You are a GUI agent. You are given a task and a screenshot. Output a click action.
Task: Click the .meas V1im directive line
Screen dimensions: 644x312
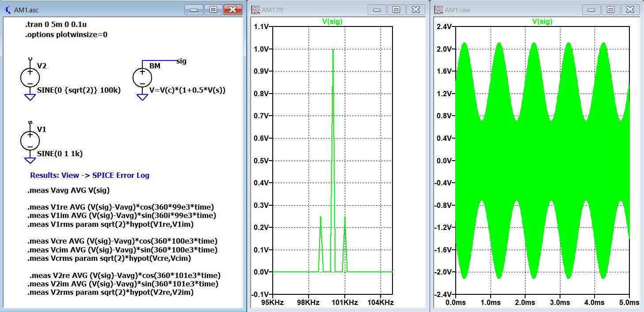pos(122,215)
